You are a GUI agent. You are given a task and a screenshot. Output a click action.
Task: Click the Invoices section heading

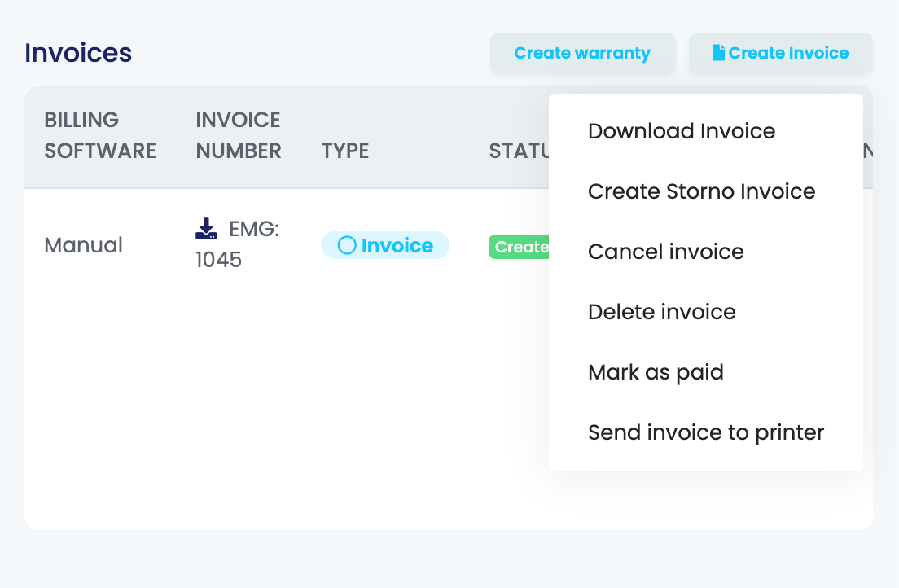[78, 53]
